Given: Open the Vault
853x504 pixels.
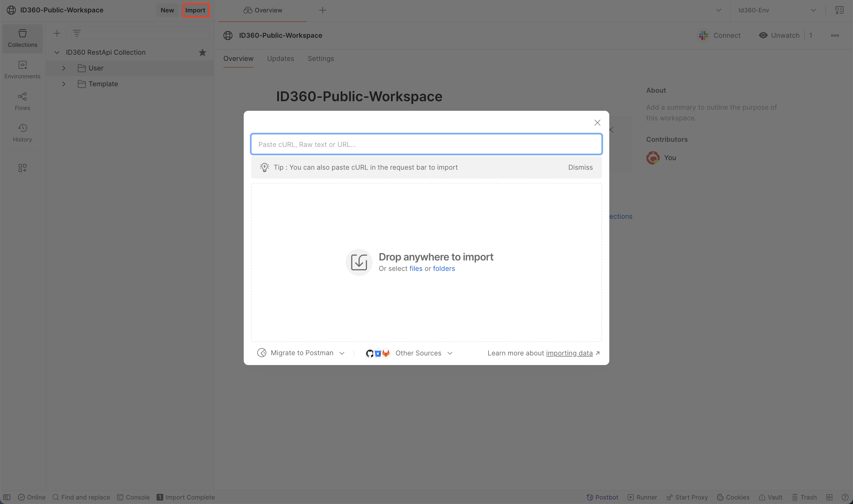Looking at the screenshot, I should 770,497.
